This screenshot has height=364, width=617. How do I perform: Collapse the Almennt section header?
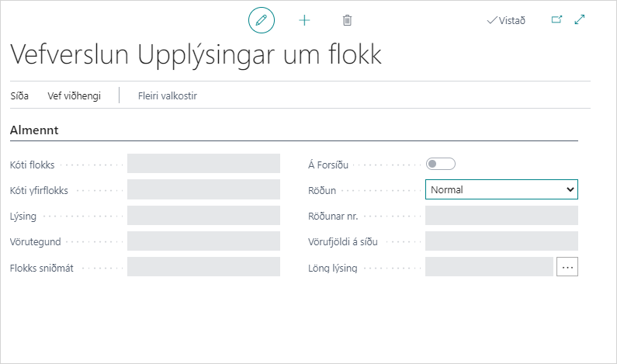pos(35,130)
